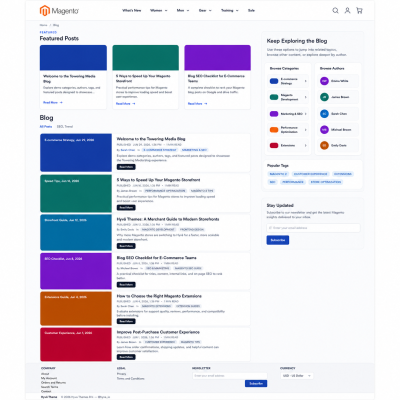The height and width of the screenshot is (400, 400).
Task: Click chevron on Marketing & SEO category
Action: pyautogui.click(x=305, y=114)
